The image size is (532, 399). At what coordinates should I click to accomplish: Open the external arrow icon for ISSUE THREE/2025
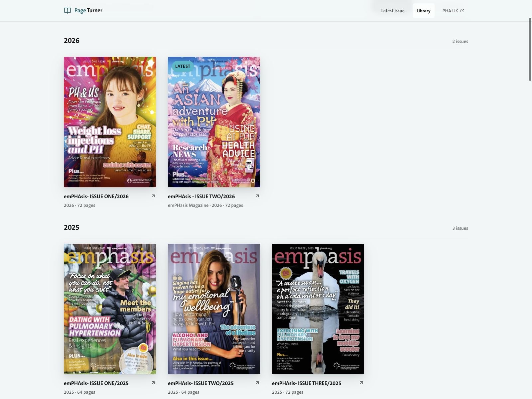(x=361, y=383)
